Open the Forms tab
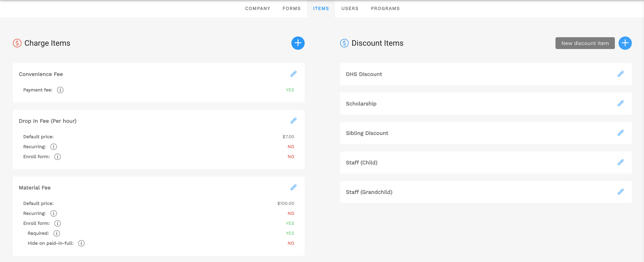Image resolution: width=644 pixels, height=262 pixels. (x=292, y=8)
